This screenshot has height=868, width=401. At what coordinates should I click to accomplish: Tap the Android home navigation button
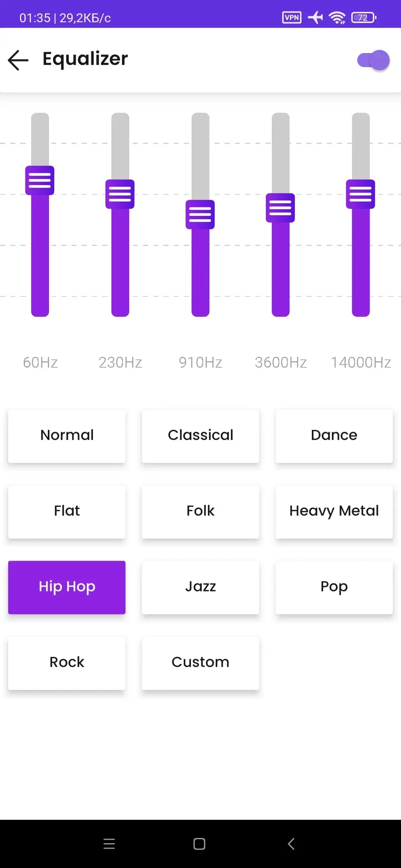(x=199, y=844)
